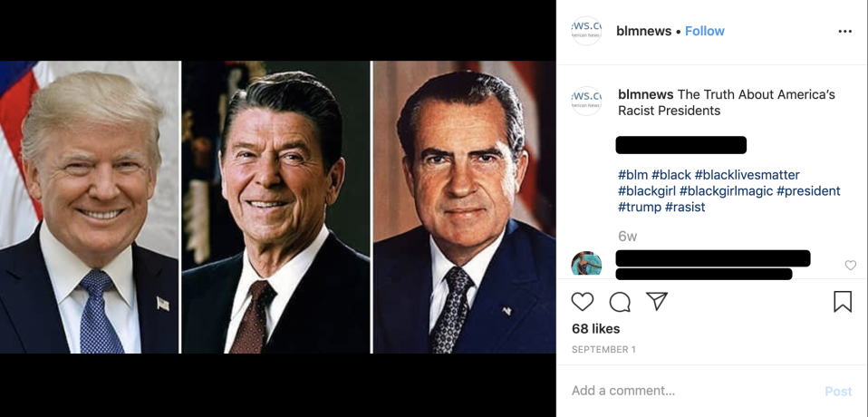Open comments with the speech bubble icon

pyautogui.click(x=620, y=302)
